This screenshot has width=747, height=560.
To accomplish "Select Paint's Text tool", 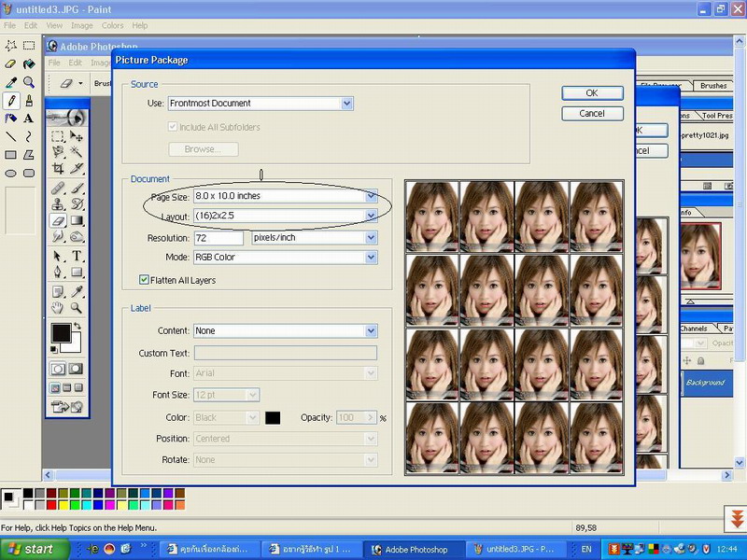I will (x=29, y=119).
